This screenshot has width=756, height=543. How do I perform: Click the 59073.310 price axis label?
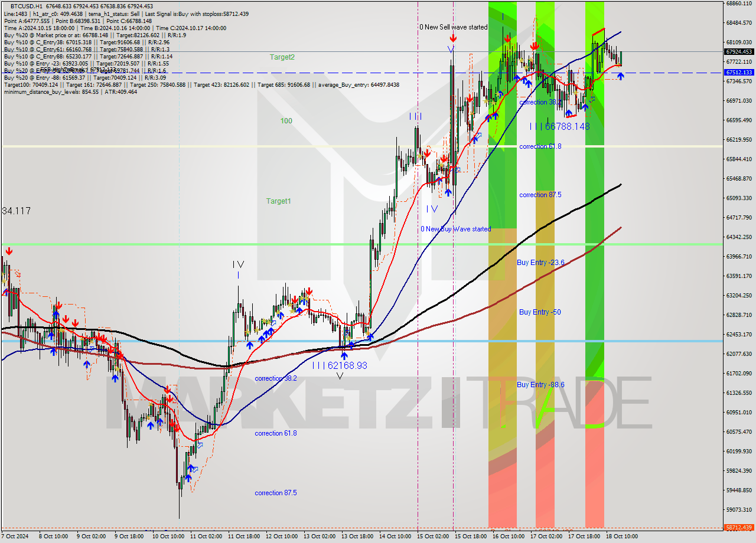tap(739, 510)
